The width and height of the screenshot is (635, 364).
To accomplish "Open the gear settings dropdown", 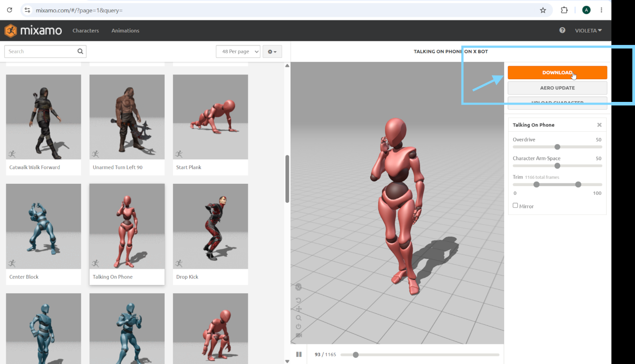I will (272, 52).
